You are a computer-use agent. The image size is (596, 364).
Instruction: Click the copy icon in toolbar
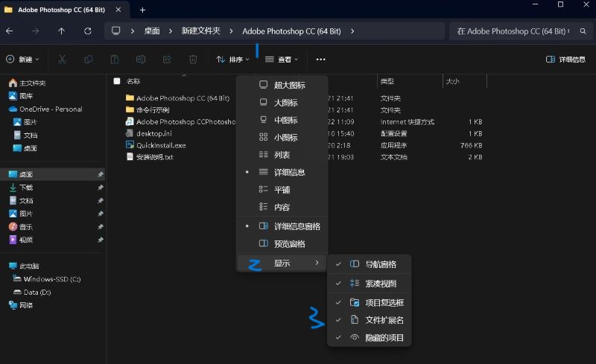click(89, 60)
